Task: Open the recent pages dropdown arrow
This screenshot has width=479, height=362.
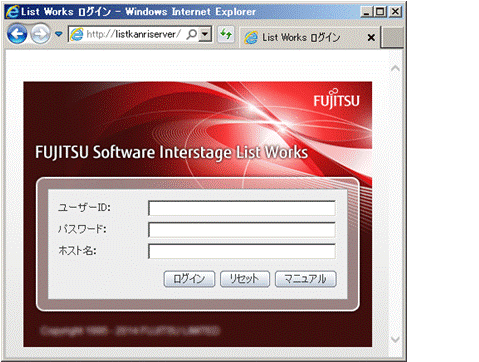Action: click(x=59, y=34)
